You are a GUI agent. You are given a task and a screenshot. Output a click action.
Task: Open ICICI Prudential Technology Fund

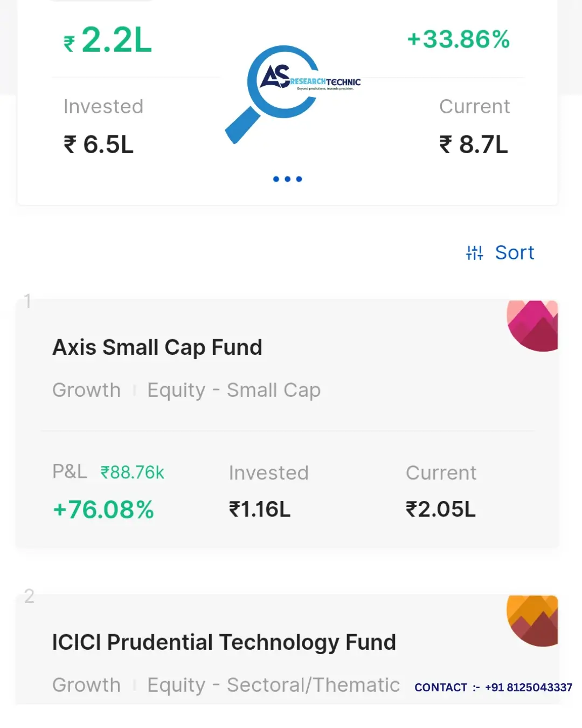[x=224, y=642]
